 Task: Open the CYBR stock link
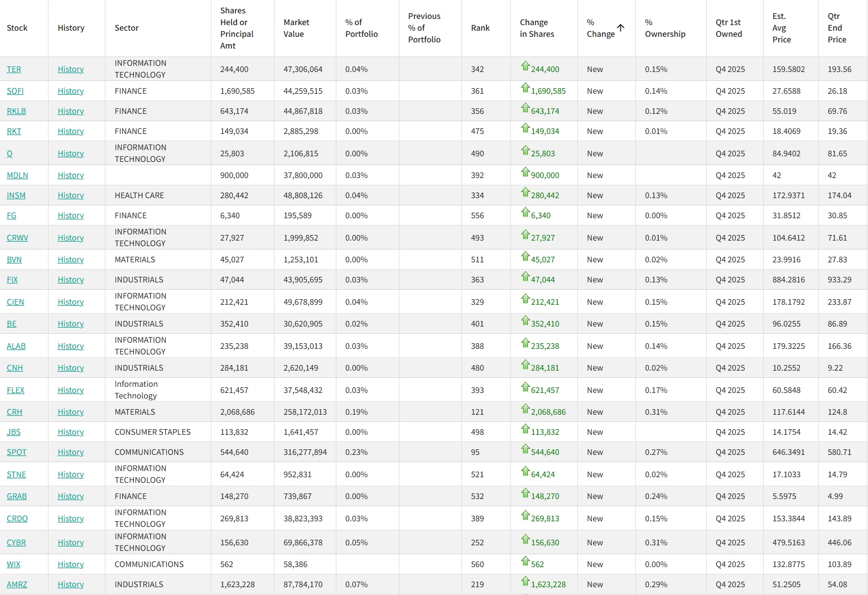click(x=16, y=543)
